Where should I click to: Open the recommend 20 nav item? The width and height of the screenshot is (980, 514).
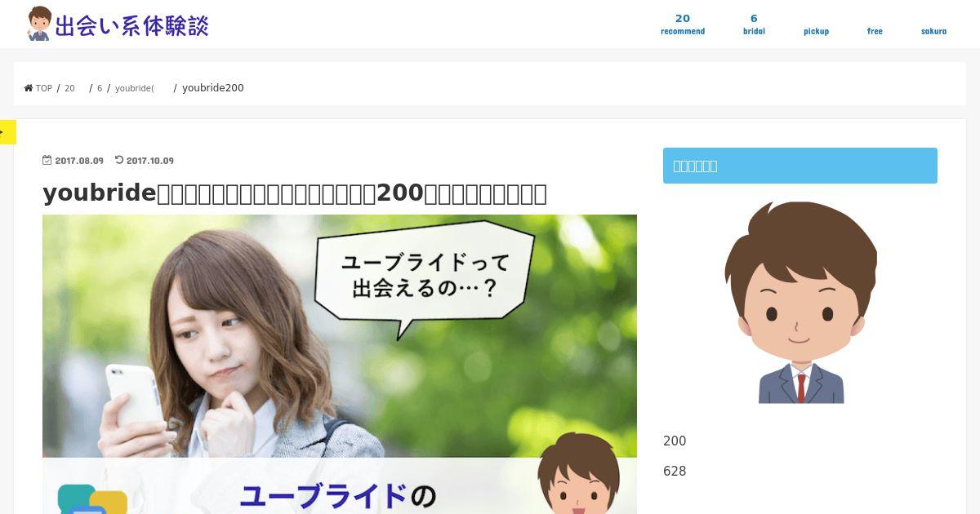tap(683, 24)
